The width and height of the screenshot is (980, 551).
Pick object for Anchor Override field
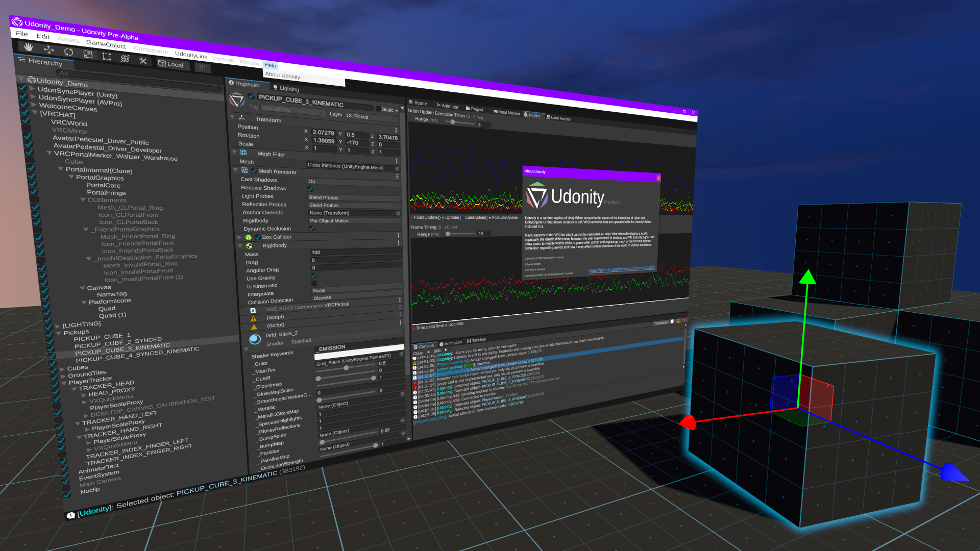398,213
